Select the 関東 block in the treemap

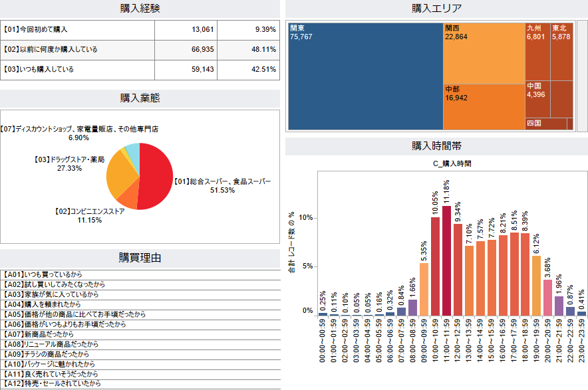366,76
